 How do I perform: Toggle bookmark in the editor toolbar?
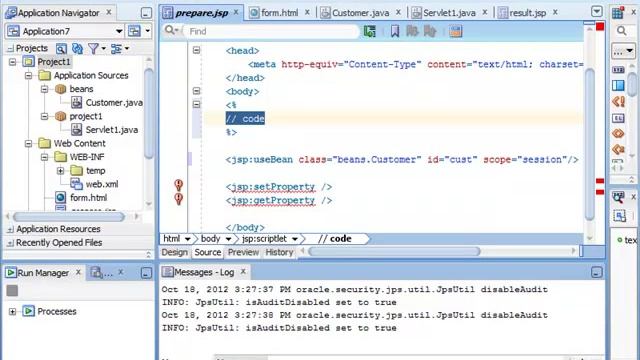(x=395, y=31)
